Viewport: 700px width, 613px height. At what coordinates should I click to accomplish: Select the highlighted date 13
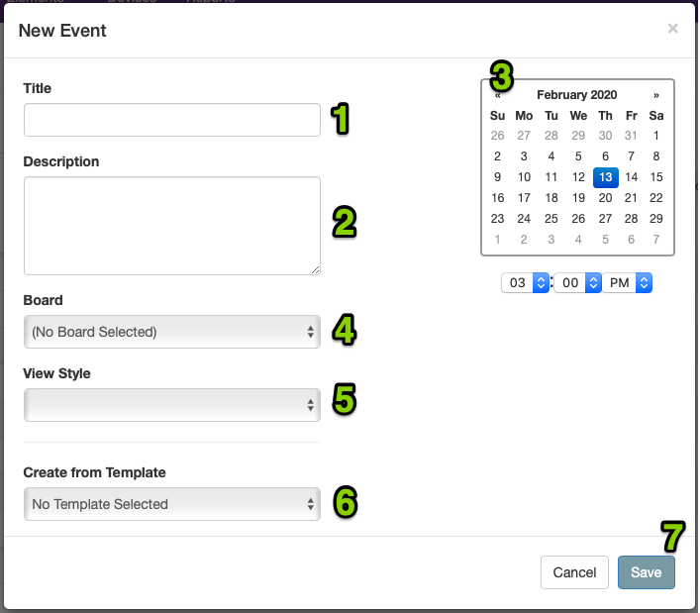[x=605, y=177]
